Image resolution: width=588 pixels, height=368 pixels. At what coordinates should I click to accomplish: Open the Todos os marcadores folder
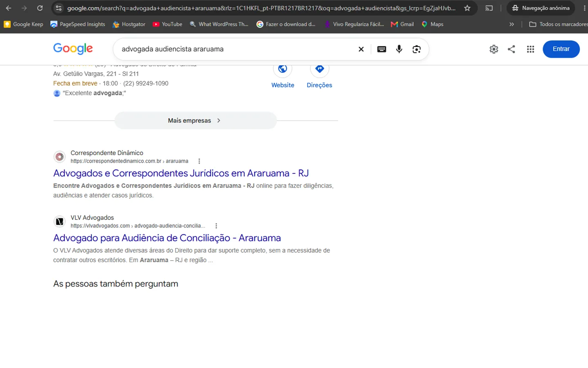558,24
